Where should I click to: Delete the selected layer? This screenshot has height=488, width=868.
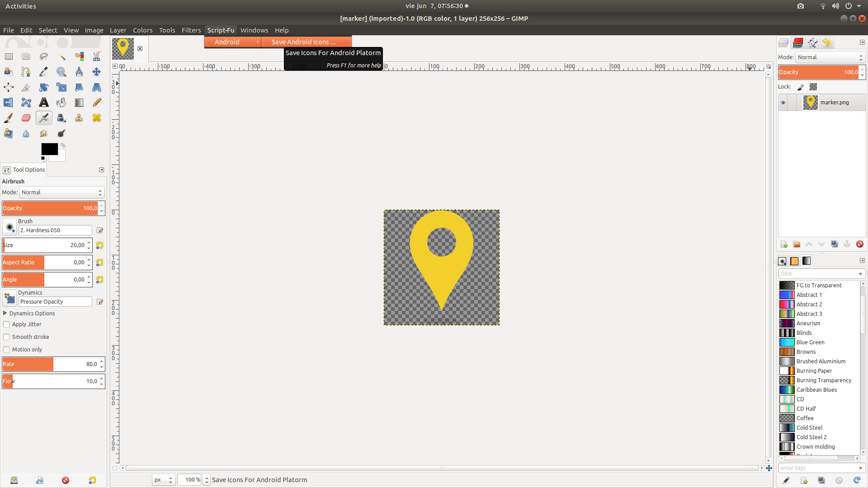click(x=860, y=244)
